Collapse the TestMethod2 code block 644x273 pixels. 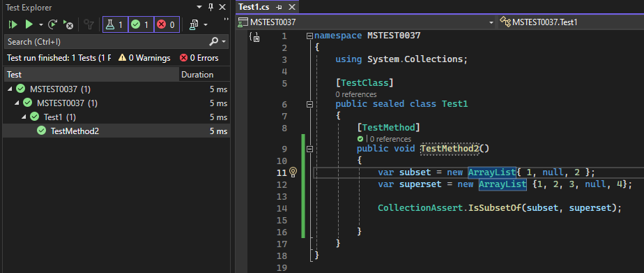[310, 149]
